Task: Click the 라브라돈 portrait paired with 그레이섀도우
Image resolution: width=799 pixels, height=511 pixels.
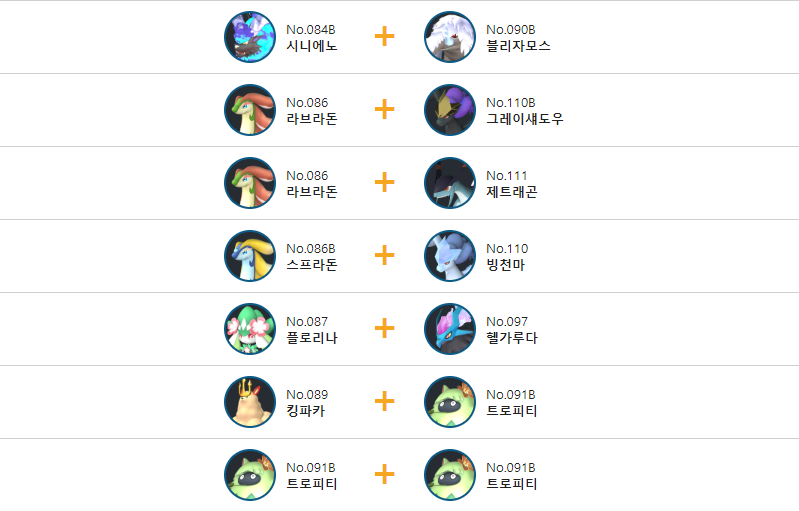Action: click(x=250, y=110)
